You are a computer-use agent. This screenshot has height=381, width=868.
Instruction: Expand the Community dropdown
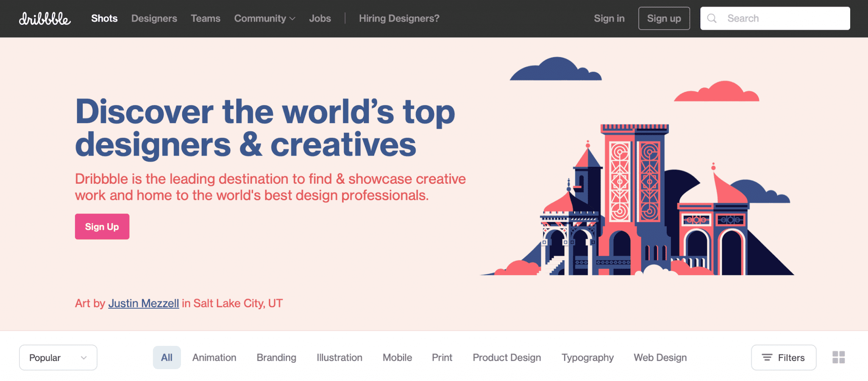(x=264, y=18)
